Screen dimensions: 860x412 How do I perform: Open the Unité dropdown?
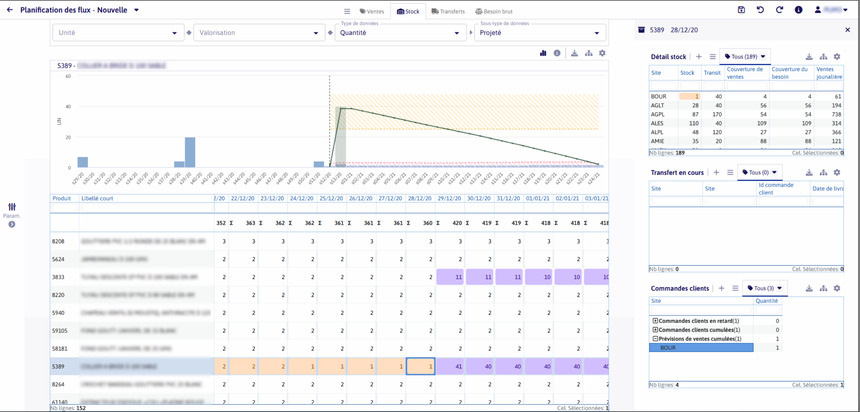click(118, 33)
